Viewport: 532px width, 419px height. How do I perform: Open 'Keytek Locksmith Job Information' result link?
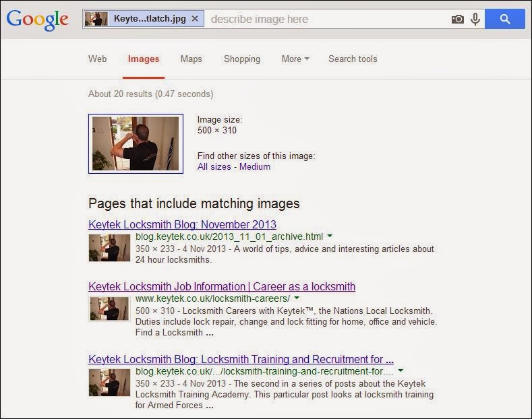[222, 286]
